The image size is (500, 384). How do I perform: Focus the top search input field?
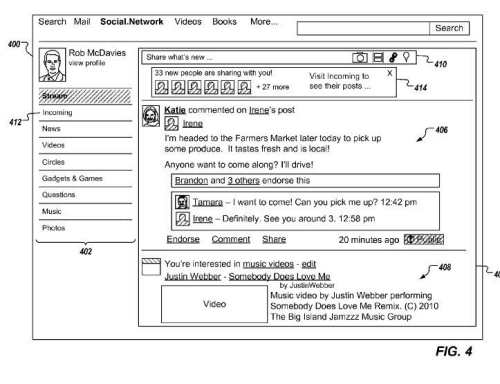point(363,28)
